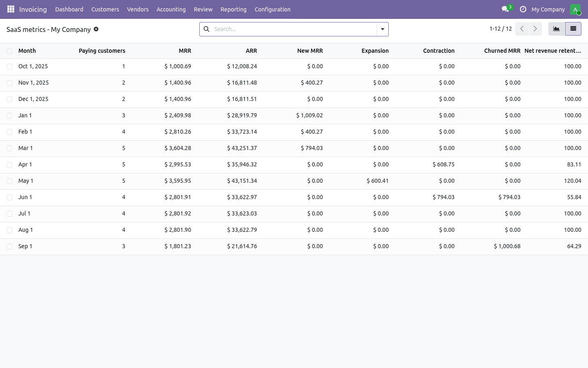Sort by the Paying customers column header
This screenshot has height=368, width=588.
(x=102, y=51)
